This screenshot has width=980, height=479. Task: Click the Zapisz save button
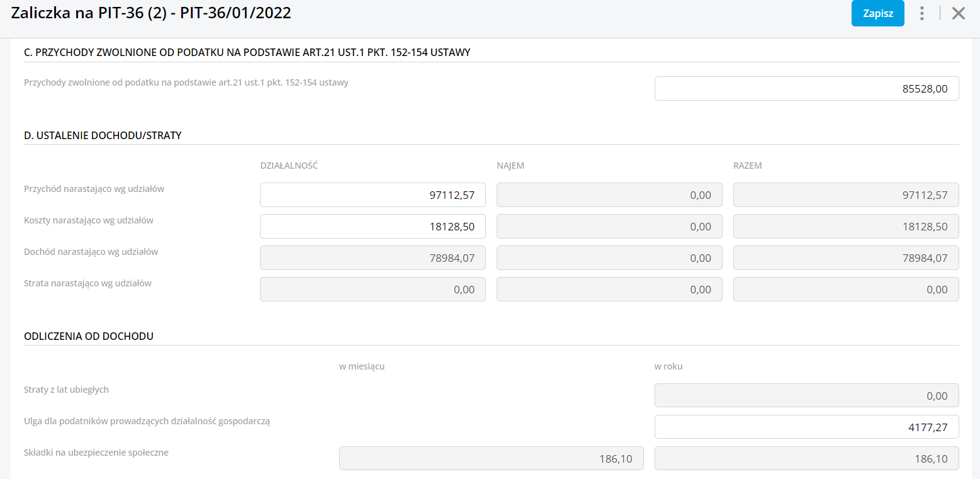877,13
